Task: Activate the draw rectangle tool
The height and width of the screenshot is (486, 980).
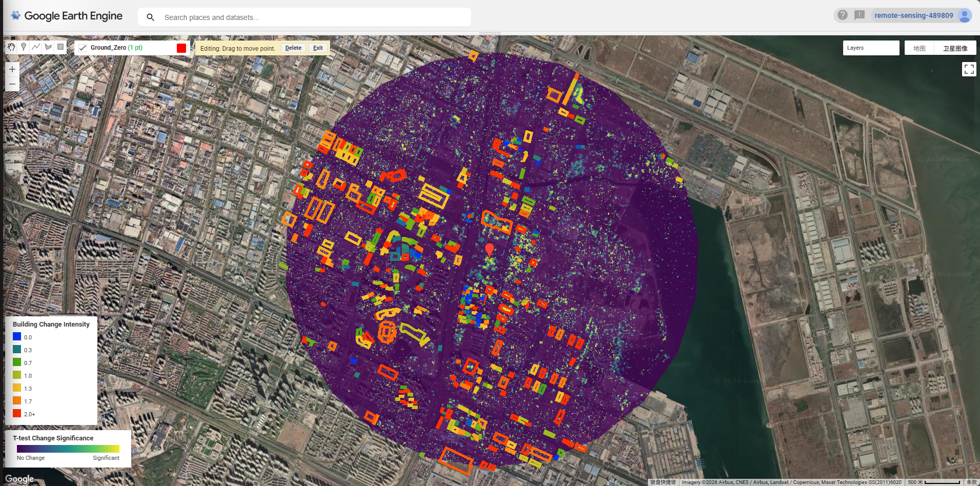Action: tap(60, 47)
